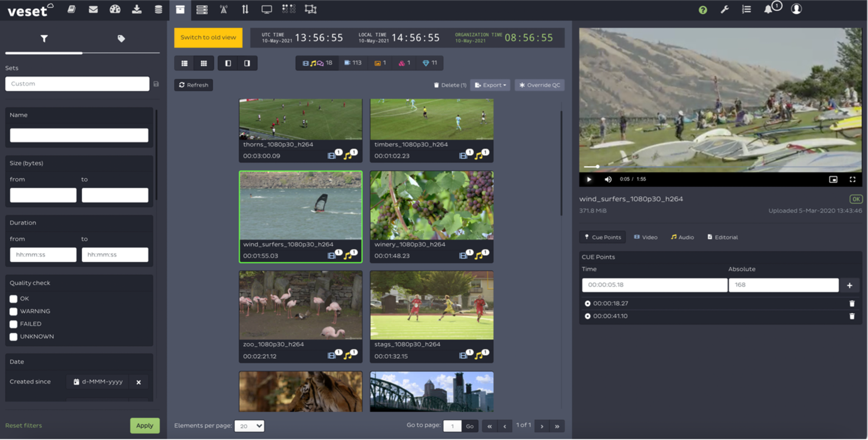Screen dimensions: 868x440
Task: Switch to grid view layout icon
Action: 204,63
